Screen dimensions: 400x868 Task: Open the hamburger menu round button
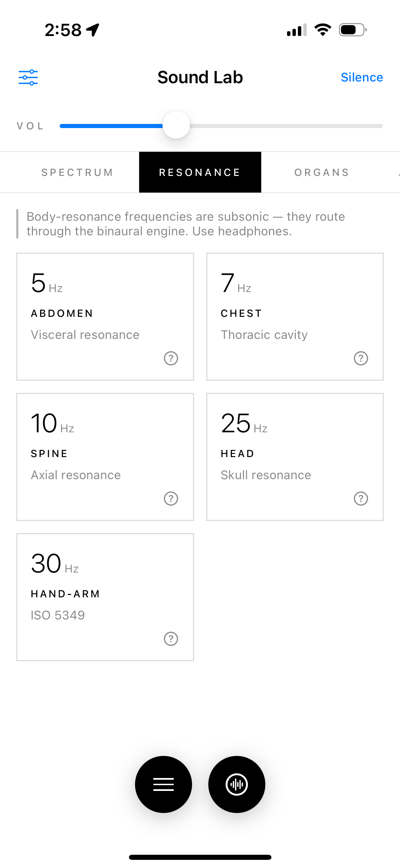[164, 784]
